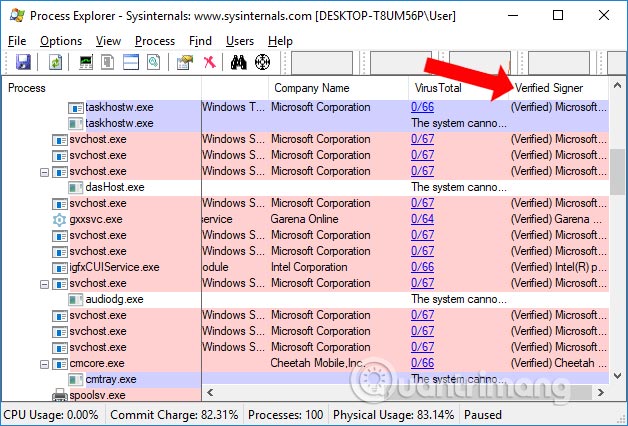Toggle the Show Process Tree toolbar icon
The width and height of the screenshot is (628, 426).
click(108, 62)
